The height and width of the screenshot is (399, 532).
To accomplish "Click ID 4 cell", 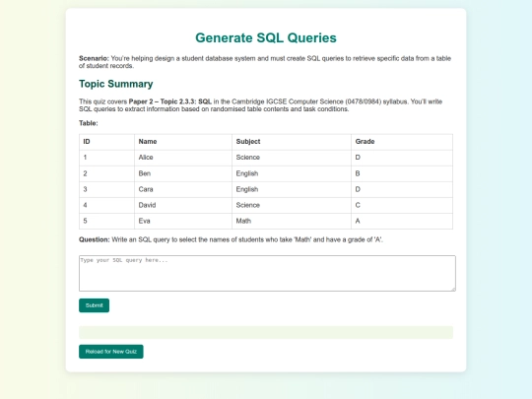I will [106, 205].
